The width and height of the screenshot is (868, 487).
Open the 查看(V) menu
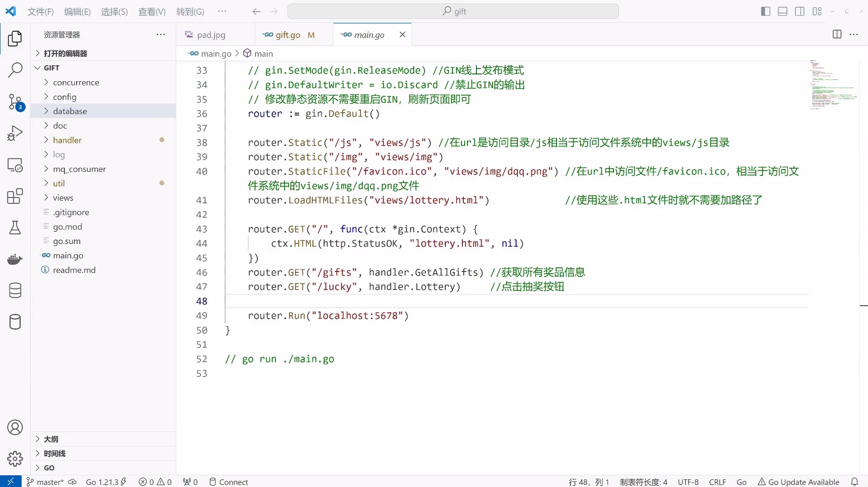click(x=152, y=11)
